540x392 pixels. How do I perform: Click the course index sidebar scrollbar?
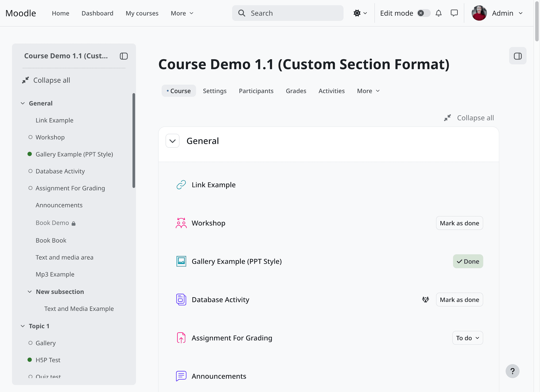pos(134,141)
